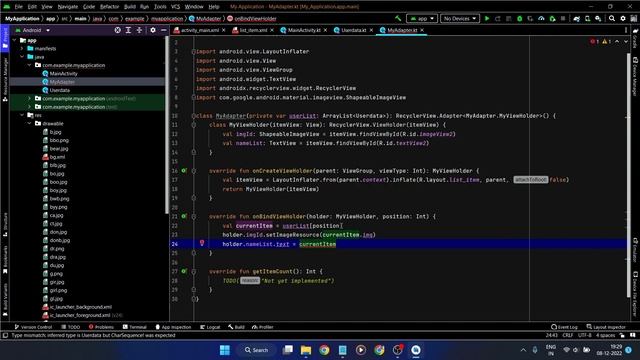
Task: Toggle the Project tool window side tab
Action: tap(5, 39)
